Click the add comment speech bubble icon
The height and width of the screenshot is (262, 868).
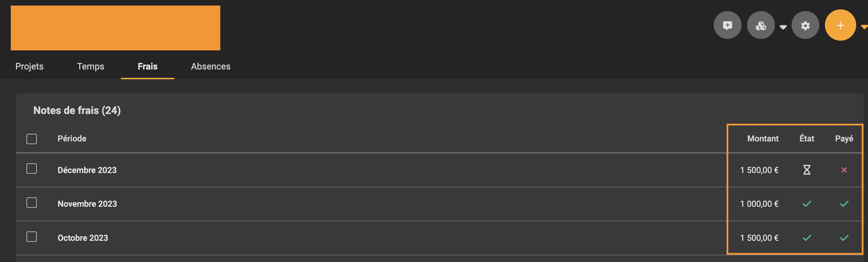(x=727, y=25)
